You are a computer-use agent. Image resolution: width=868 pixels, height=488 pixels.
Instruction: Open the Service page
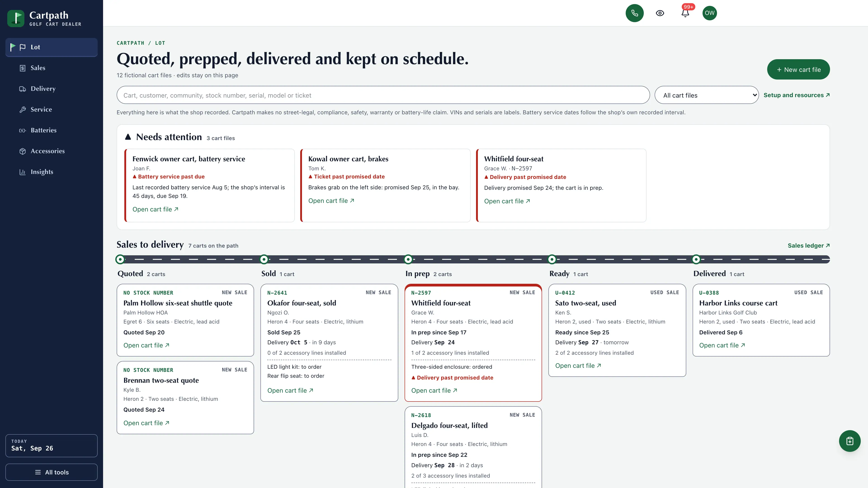coord(52,109)
